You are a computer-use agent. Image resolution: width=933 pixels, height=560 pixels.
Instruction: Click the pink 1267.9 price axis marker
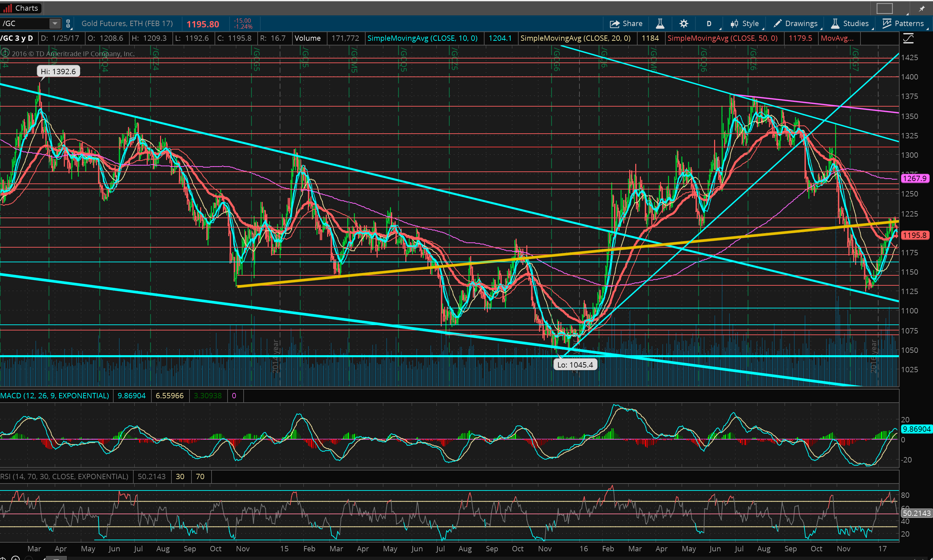(915, 178)
